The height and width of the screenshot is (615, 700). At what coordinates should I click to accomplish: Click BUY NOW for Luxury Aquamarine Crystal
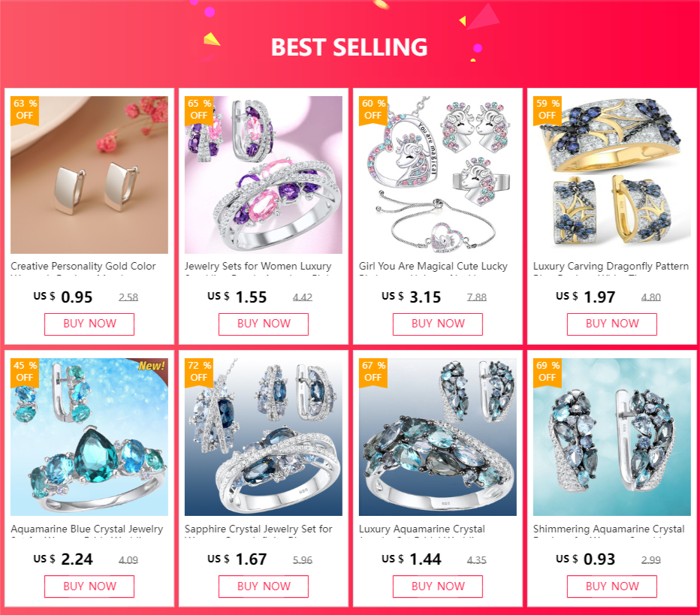[x=437, y=586]
